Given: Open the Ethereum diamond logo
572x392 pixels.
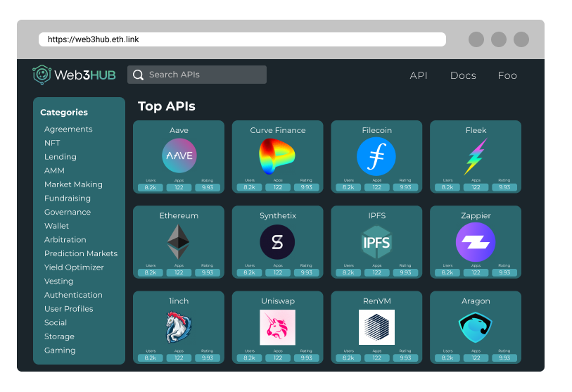Looking at the screenshot, I should click(179, 241).
